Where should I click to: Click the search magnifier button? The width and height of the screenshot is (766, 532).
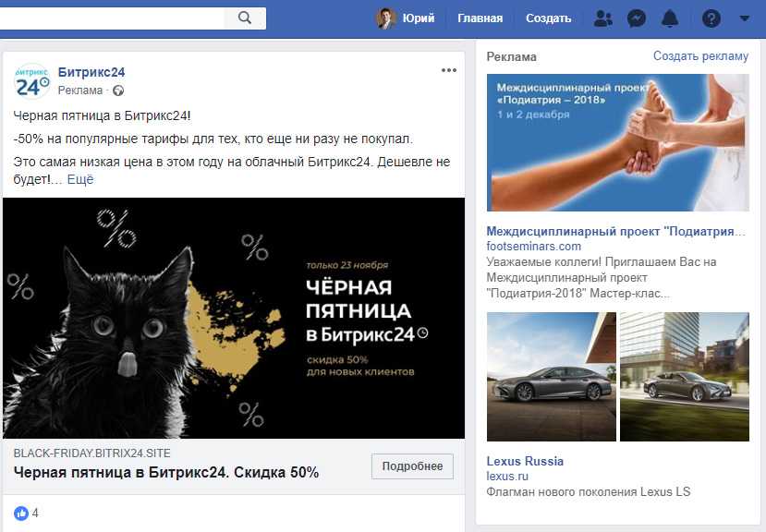click(245, 18)
